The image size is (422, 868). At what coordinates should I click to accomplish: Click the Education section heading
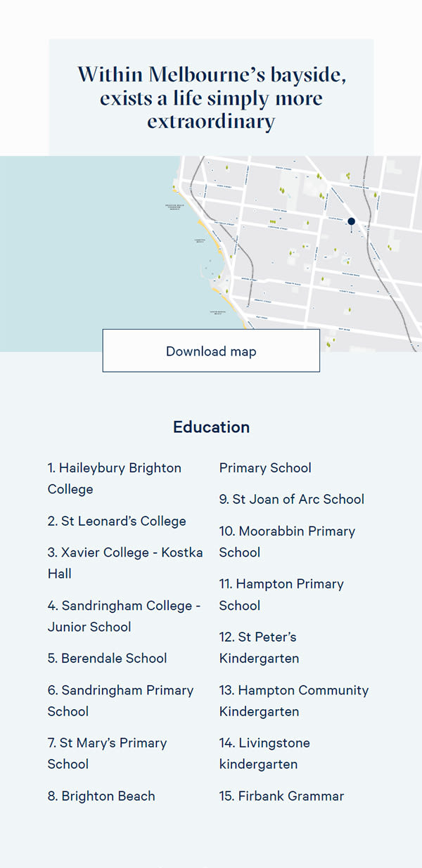(211, 427)
